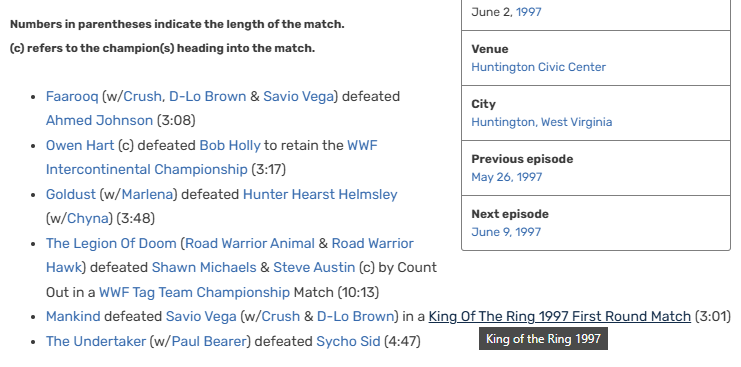Open the Owen Hart page link
The width and height of the screenshot is (741, 367).
click(x=80, y=145)
